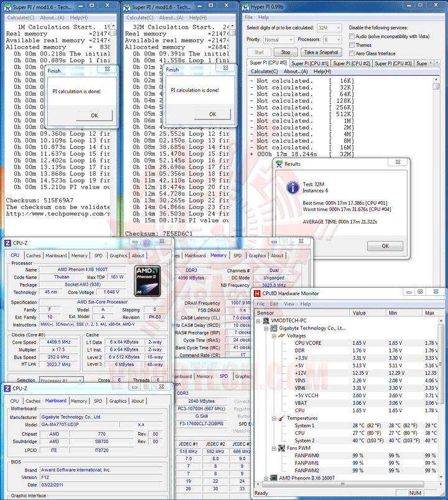Screen dimensions: 448x500
Task: Open the Hardware Monitor View menu
Action: coord(289,304)
